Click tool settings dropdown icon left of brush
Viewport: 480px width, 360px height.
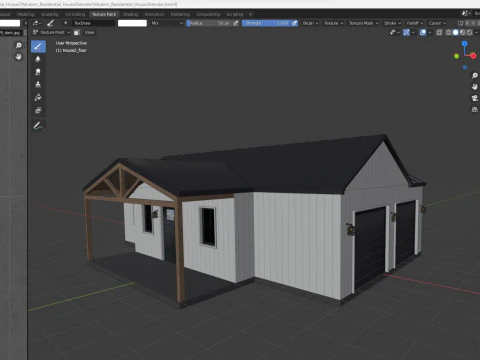click(36, 23)
